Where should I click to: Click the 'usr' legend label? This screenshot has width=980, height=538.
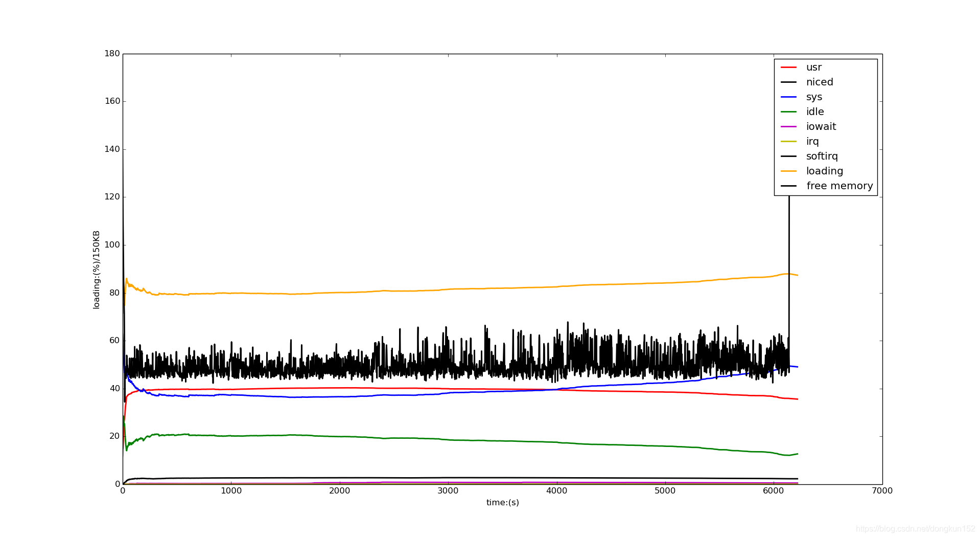coord(813,68)
